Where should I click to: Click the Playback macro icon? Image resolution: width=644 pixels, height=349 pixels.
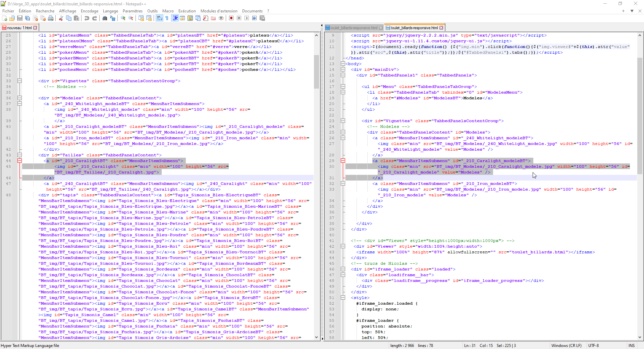tap(247, 18)
